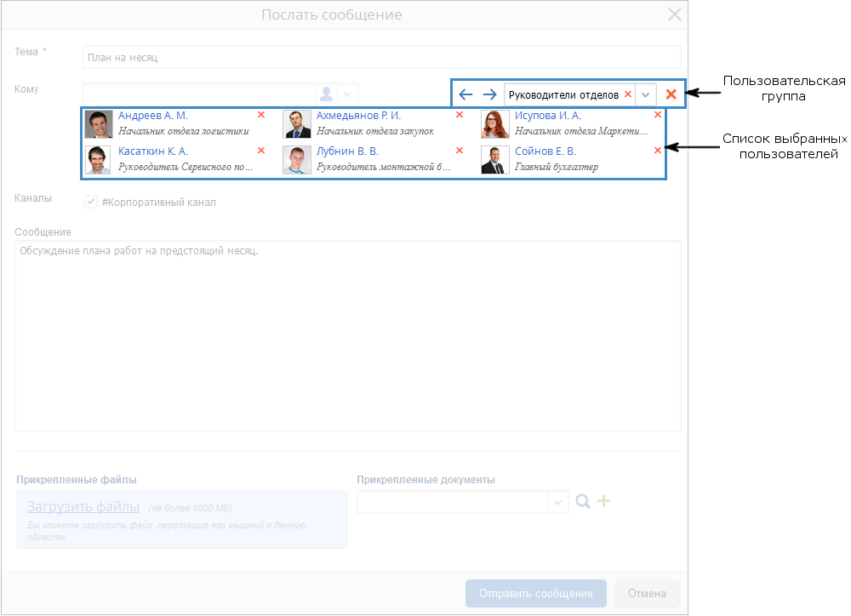Remove Касаткин К. А. from recipients
The height and width of the screenshot is (616, 851).
pos(261,151)
